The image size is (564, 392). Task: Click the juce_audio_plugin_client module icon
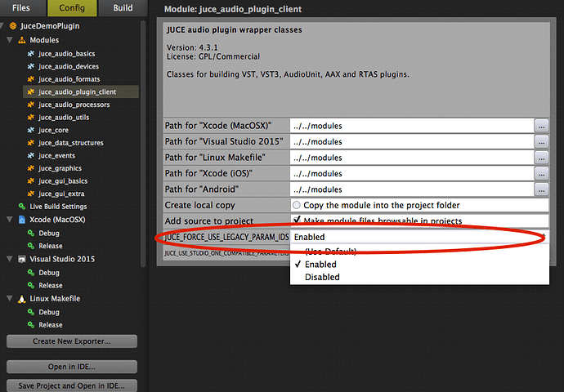point(31,92)
